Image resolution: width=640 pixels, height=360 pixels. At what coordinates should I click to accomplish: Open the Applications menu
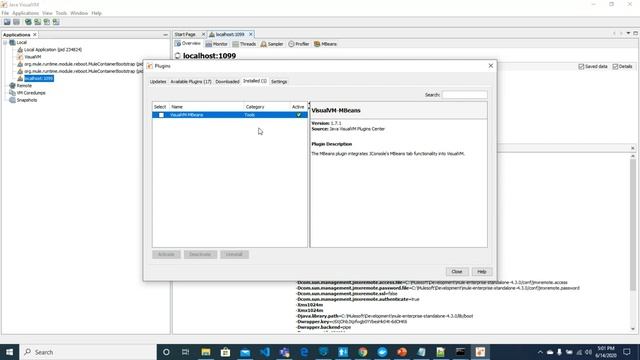(25, 13)
